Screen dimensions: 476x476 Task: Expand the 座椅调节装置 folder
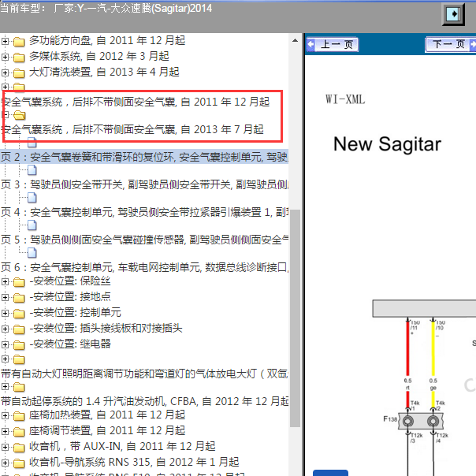[x=5, y=431]
